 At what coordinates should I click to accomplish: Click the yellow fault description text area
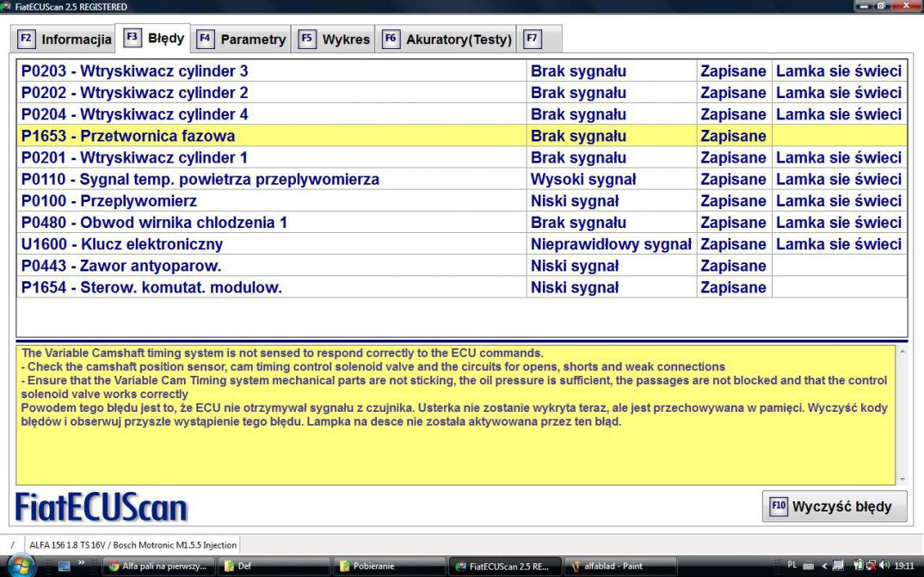tap(456, 415)
